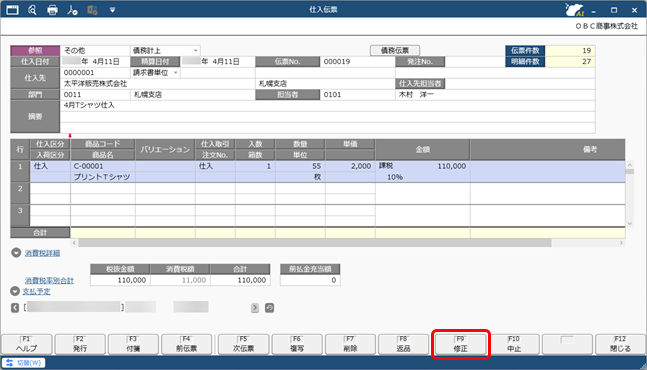Click the AI assistant icon in title bar

tap(574, 9)
